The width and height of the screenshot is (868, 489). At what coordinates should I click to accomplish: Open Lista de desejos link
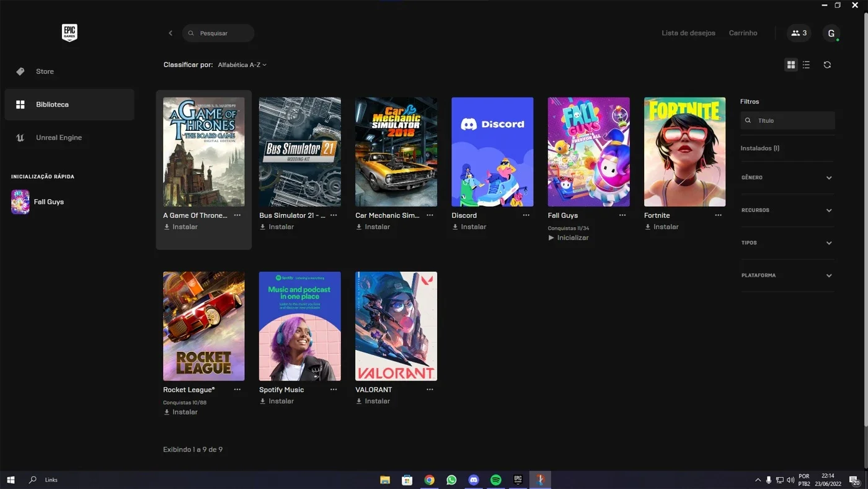(x=688, y=33)
